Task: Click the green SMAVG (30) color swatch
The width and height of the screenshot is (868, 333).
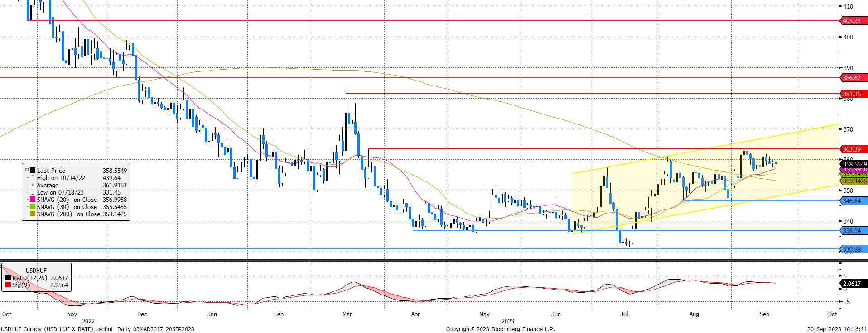Action: point(33,207)
